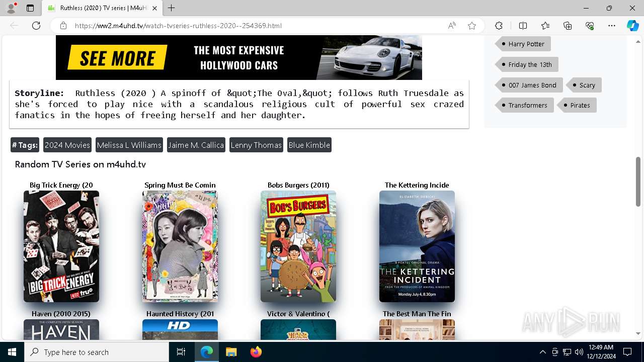This screenshot has width=644, height=362.
Task: Open the Friday the 13th tag
Action: [527, 64]
